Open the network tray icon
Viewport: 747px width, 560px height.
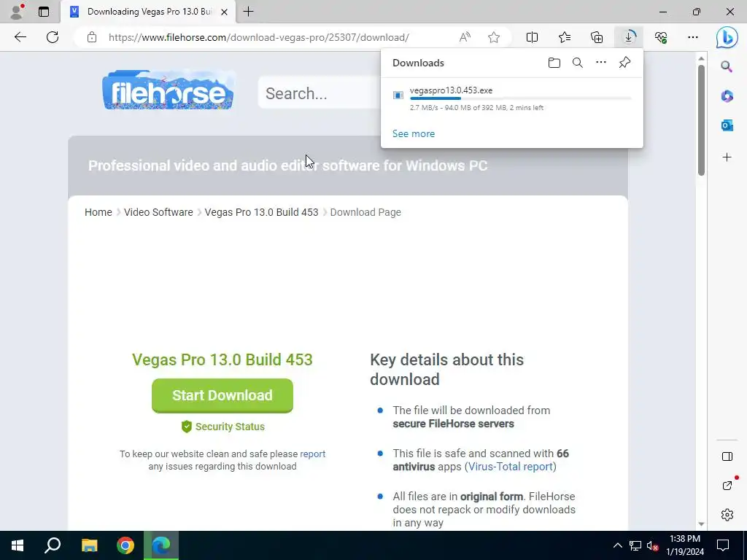635,545
